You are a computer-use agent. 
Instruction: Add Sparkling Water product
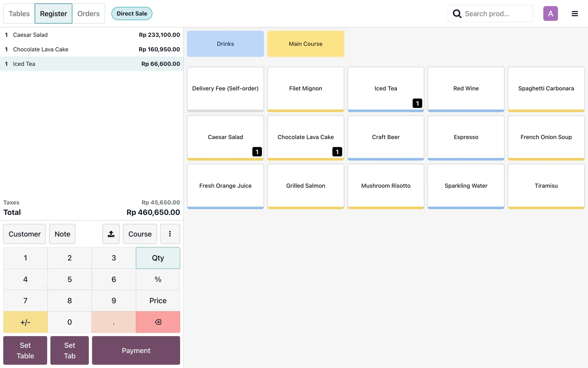tap(466, 187)
